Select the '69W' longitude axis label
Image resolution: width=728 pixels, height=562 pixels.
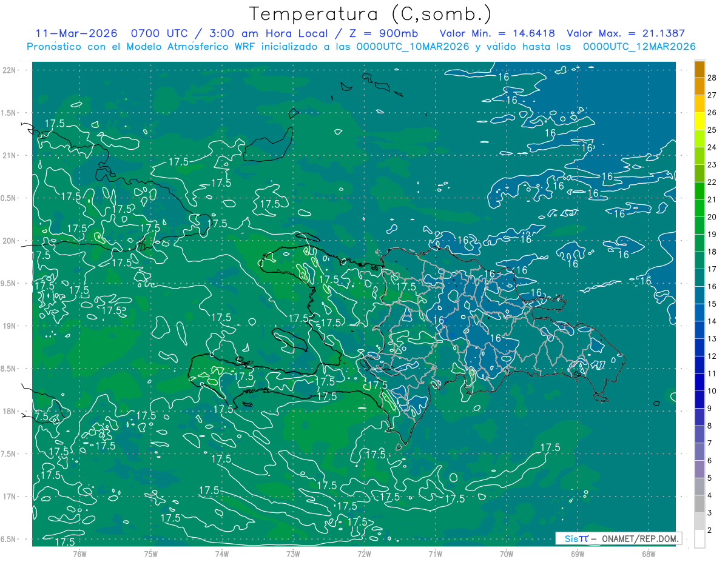[x=578, y=554]
